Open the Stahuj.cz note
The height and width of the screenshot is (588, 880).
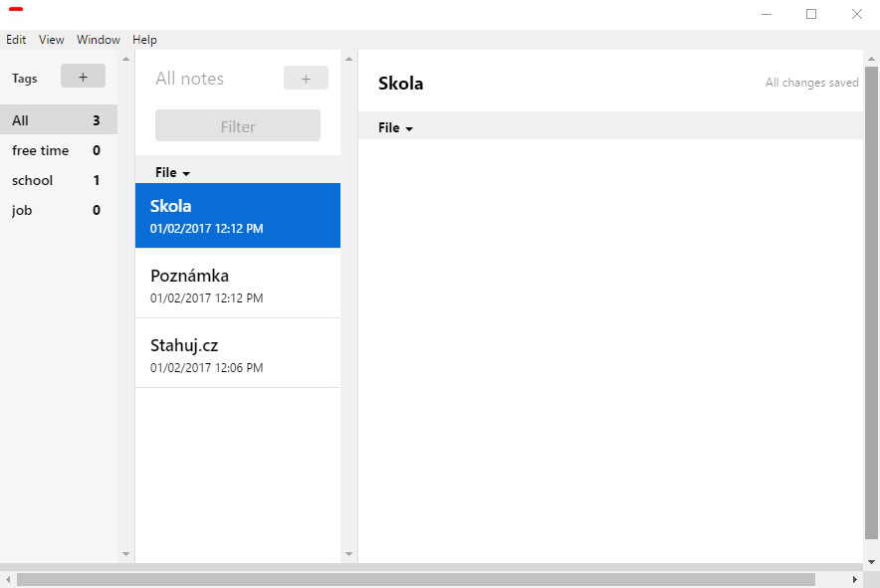pyautogui.click(x=238, y=355)
